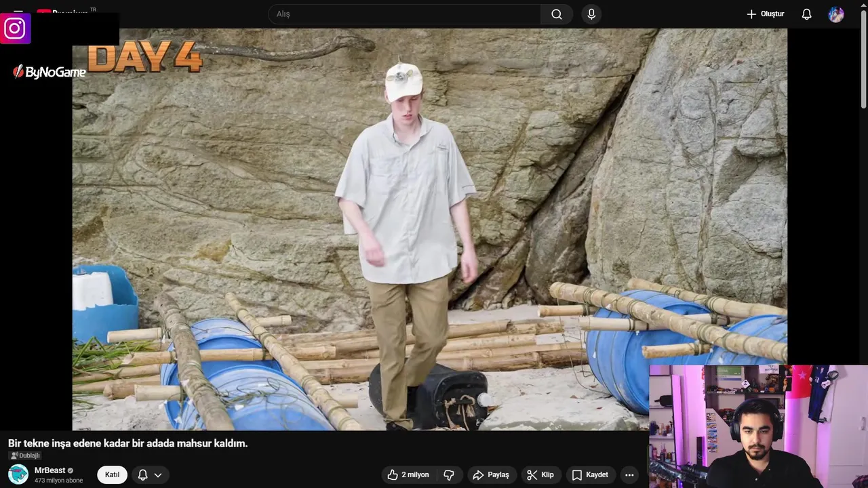The width and height of the screenshot is (868, 488).
Task: Click the YouTube search magnifier button
Action: pyautogui.click(x=557, y=14)
